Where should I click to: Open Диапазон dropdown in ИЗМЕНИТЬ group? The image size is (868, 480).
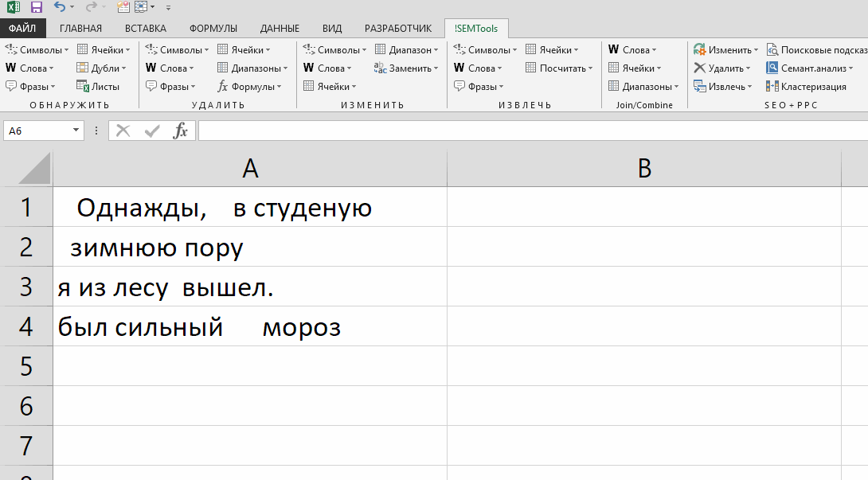click(x=406, y=50)
